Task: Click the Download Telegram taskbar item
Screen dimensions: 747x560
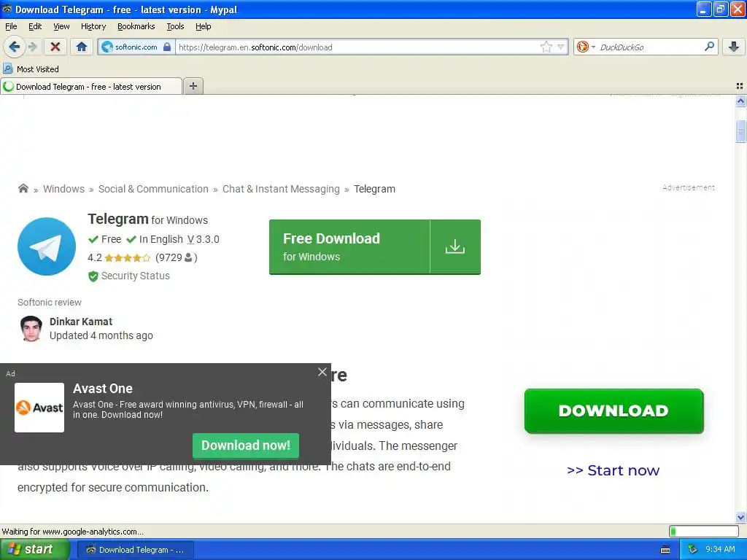Action: click(x=135, y=550)
